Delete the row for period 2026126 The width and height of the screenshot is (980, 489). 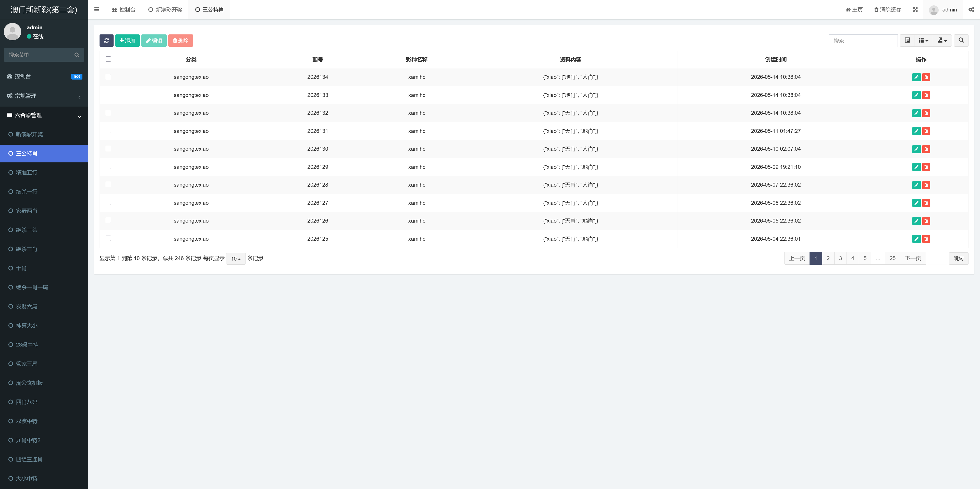(x=926, y=221)
